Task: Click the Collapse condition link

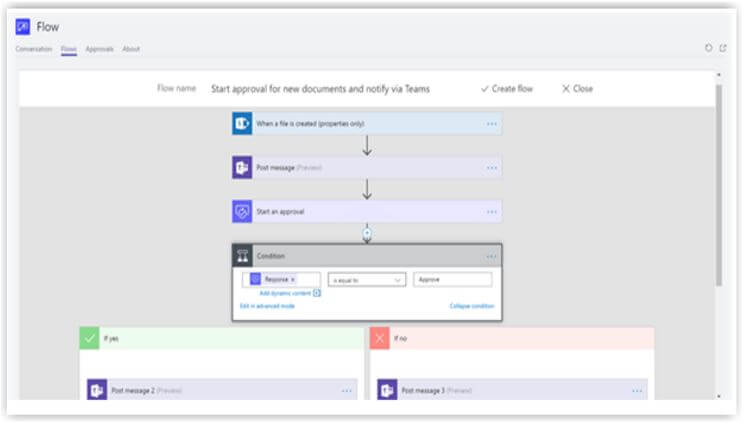Action: (472, 306)
